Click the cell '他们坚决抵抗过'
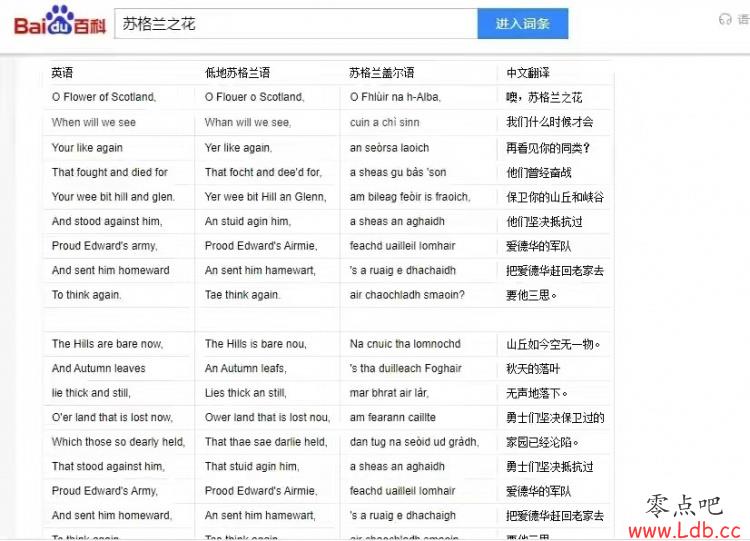Screen dimensions: 750x541 544,222
